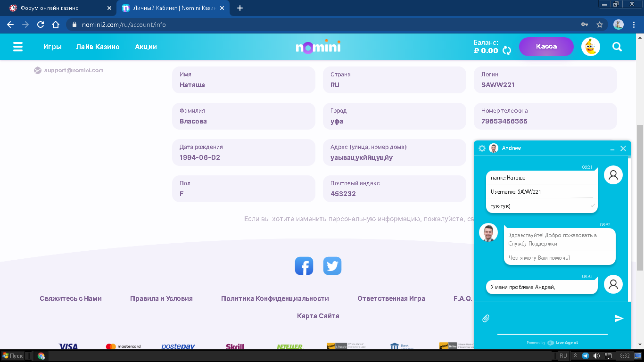Switch to the Форум онлайн казино tab
The image size is (644, 362).
(x=58, y=8)
